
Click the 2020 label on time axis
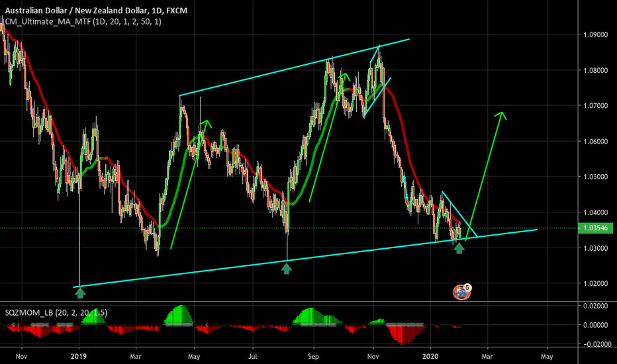coord(430,357)
